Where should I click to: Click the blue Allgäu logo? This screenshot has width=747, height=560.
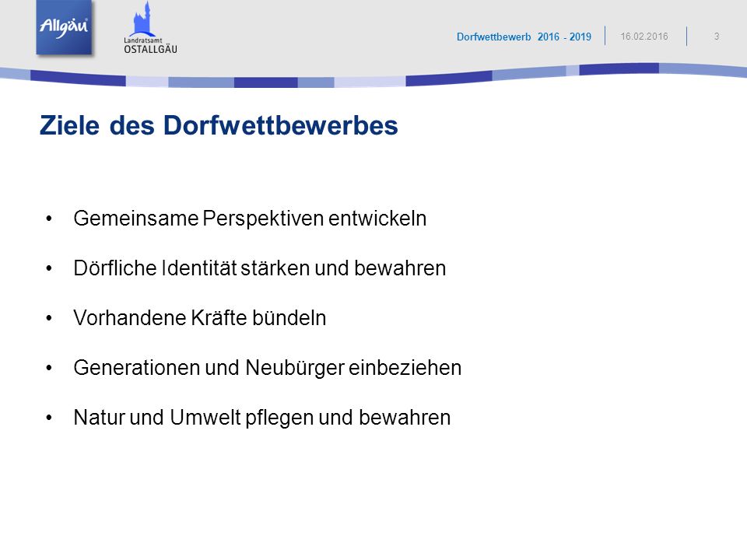coord(64,27)
